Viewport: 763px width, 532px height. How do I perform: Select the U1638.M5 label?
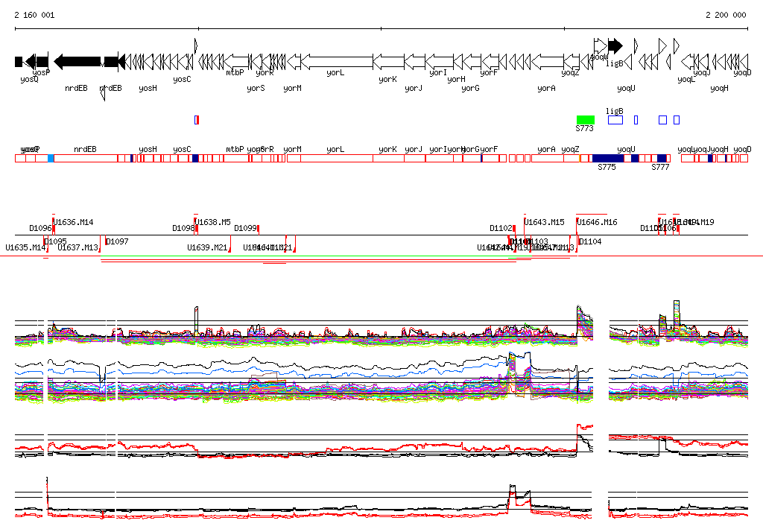(x=213, y=222)
